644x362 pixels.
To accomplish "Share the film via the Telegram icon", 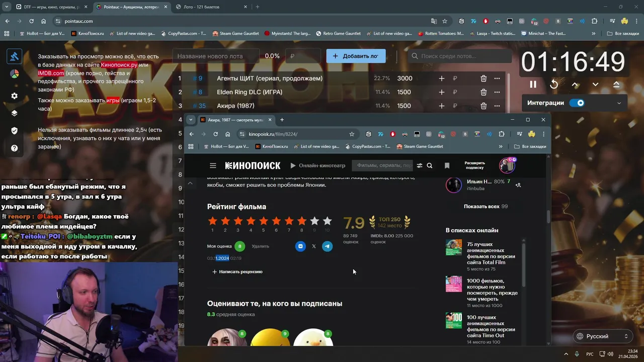I will 328,246.
